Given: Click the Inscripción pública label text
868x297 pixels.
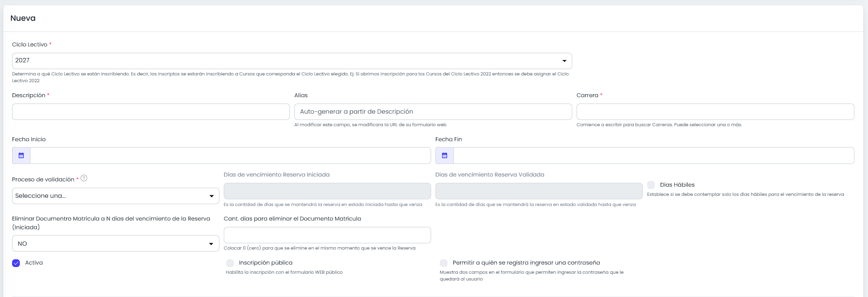Looking at the screenshot, I should tap(265, 263).
